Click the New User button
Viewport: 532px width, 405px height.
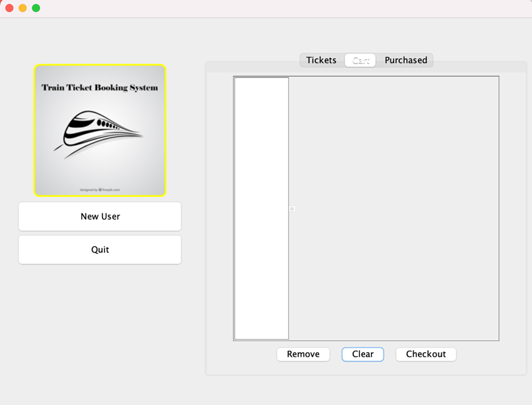[99, 216]
